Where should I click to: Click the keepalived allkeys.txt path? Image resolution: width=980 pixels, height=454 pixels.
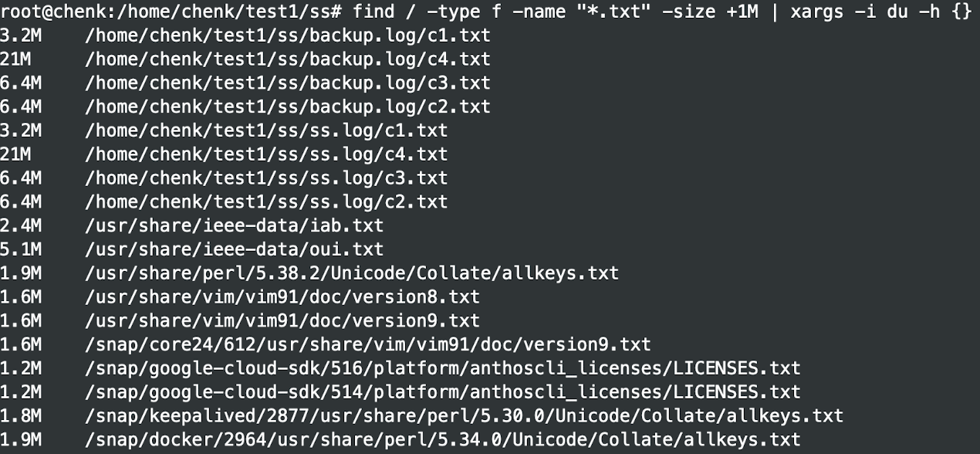(464, 416)
